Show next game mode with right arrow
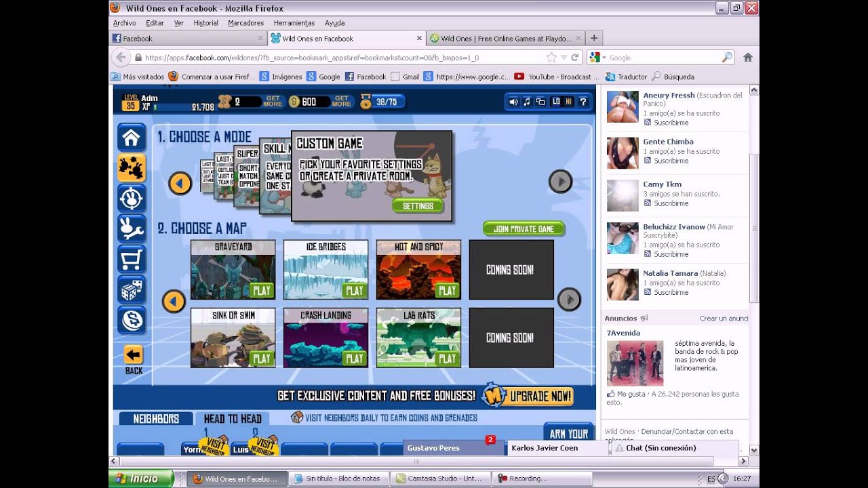 point(560,182)
